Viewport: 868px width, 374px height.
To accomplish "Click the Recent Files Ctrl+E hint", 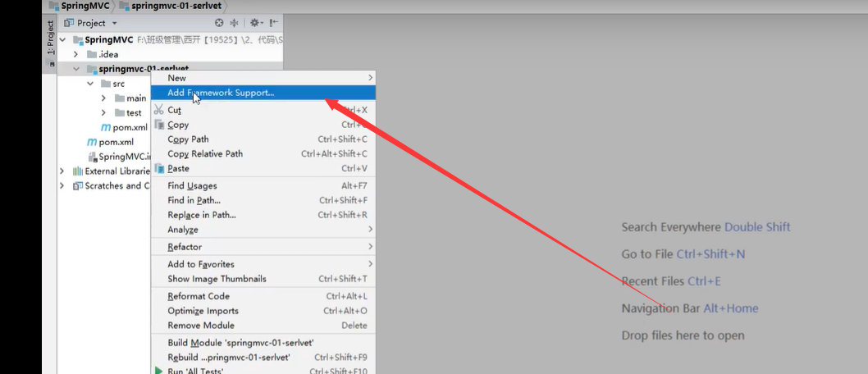I will (671, 281).
